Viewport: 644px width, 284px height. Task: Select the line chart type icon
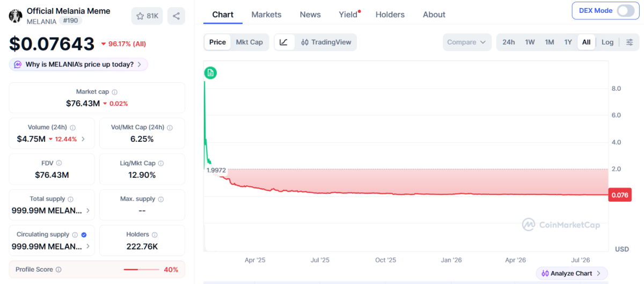tap(284, 42)
